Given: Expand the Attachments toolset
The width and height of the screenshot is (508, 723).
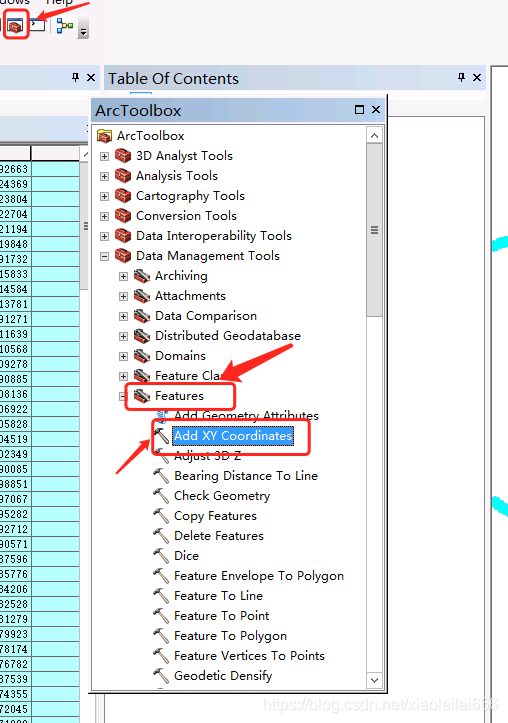Looking at the screenshot, I should [123, 296].
